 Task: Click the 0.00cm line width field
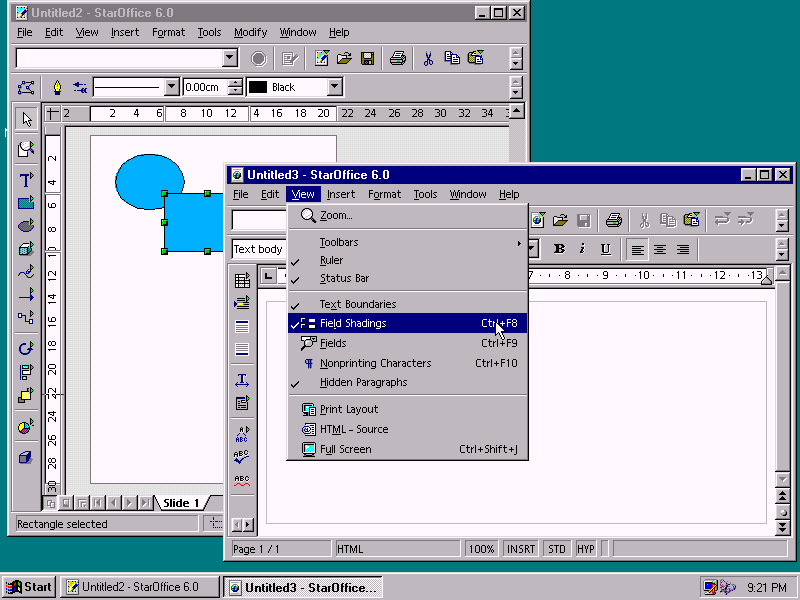point(205,87)
